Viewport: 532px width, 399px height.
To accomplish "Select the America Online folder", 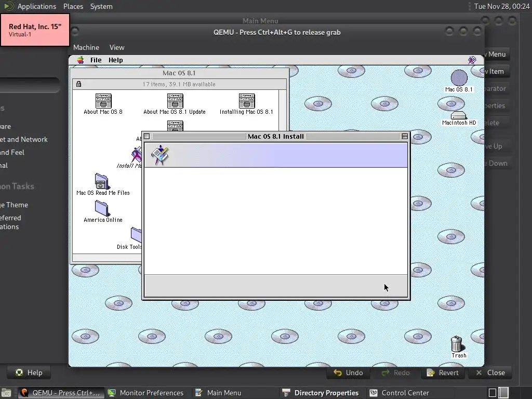I will [102, 208].
